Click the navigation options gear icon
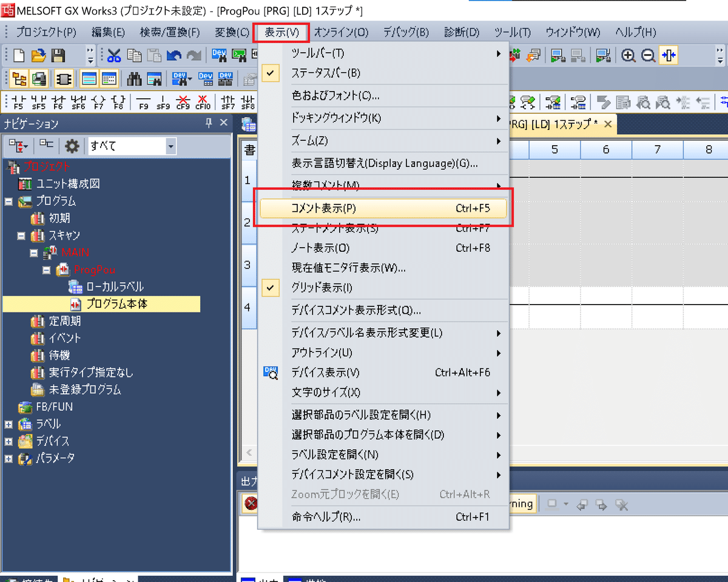The width and height of the screenshot is (728, 582). point(72,146)
